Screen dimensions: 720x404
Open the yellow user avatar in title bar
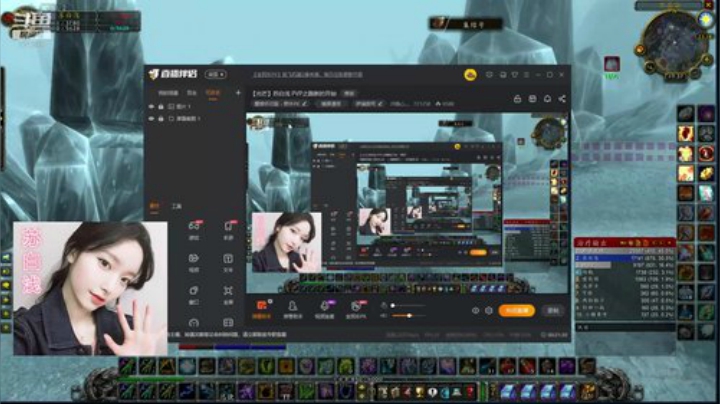pos(470,75)
